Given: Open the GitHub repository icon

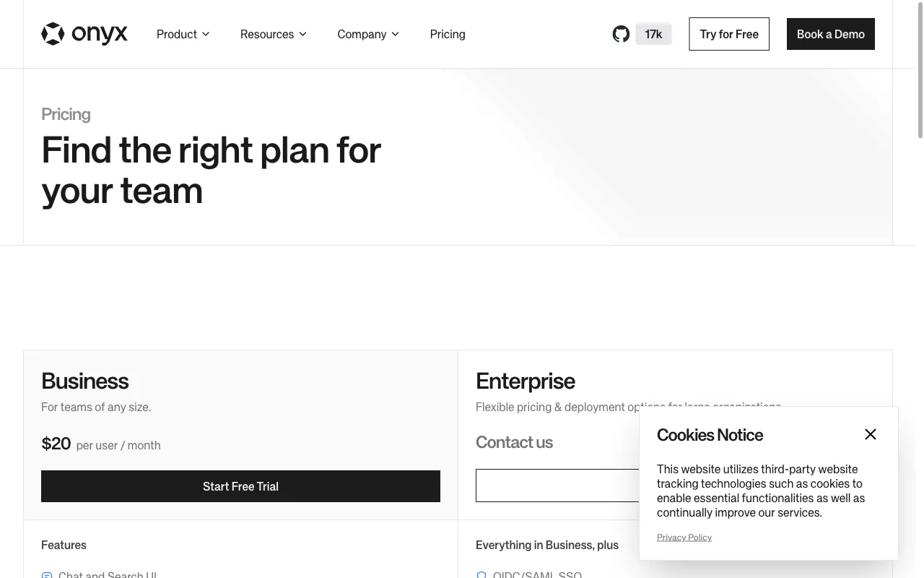Looking at the screenshot, I should (x=621, y=34).
